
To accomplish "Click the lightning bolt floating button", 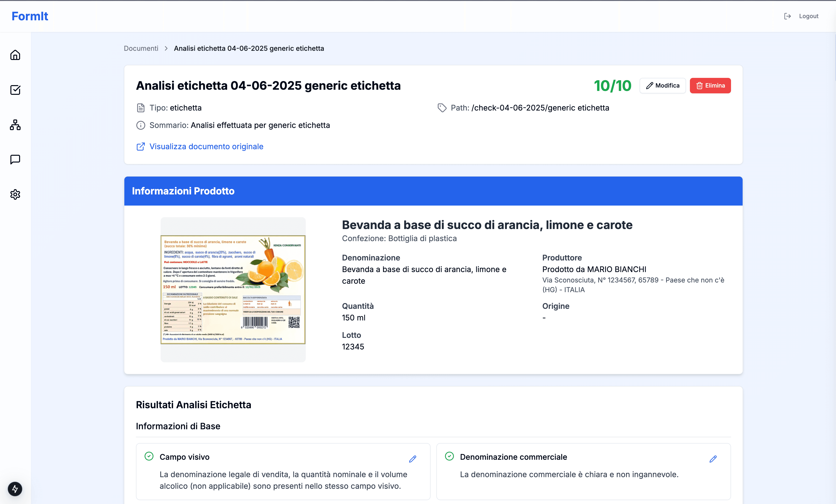I will (x=15, y=489).
